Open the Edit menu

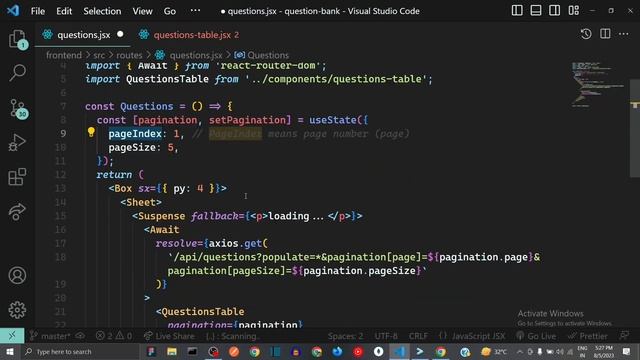click(x=64, y=11)
